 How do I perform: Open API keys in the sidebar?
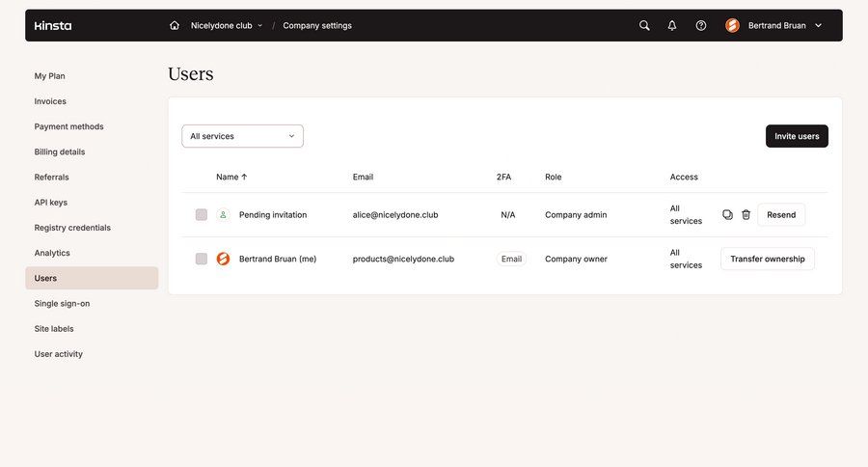(x=51, y=203)
